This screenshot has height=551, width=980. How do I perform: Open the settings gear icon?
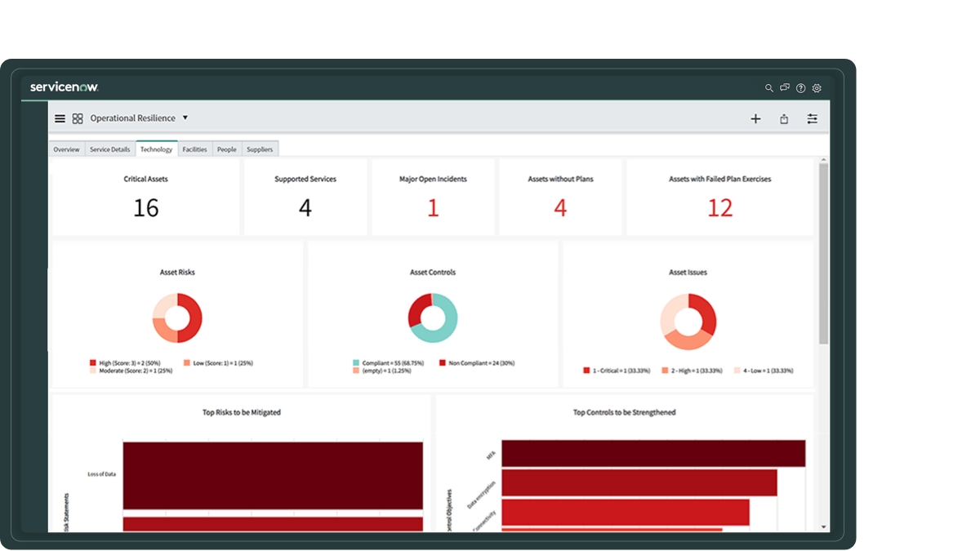[817, 88]
